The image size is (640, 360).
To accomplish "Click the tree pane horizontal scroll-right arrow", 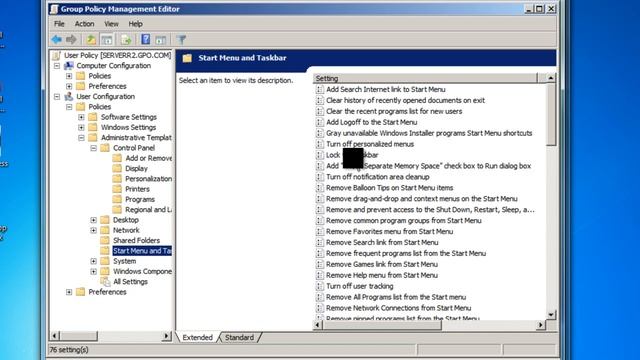I will pos(166,336).
